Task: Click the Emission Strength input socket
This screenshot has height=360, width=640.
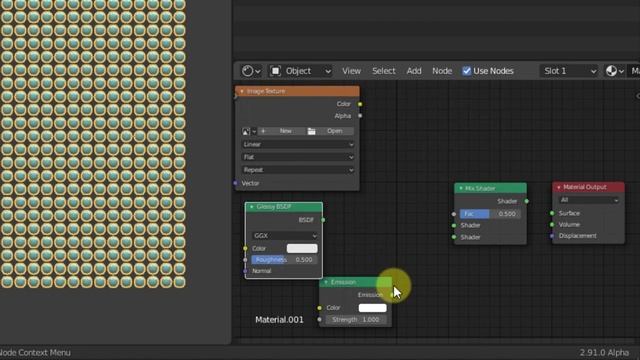Action: coord(319,320)
